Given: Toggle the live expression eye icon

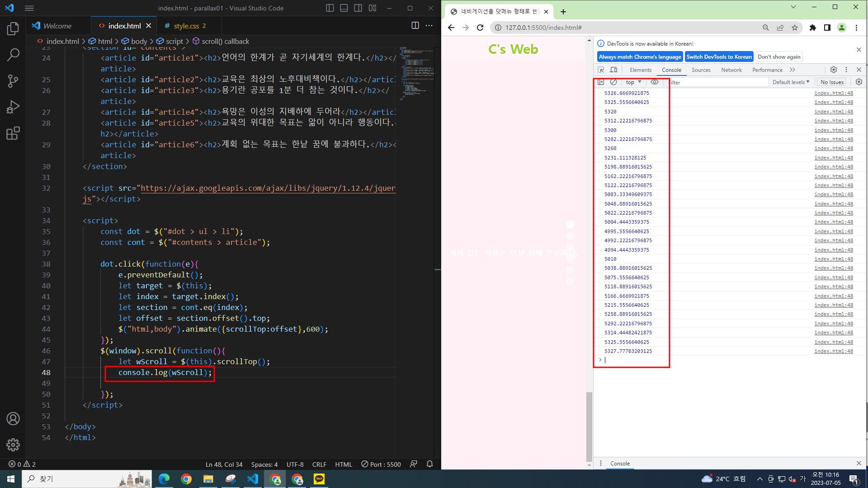Looking at the screenshot, I should (654, 82).
